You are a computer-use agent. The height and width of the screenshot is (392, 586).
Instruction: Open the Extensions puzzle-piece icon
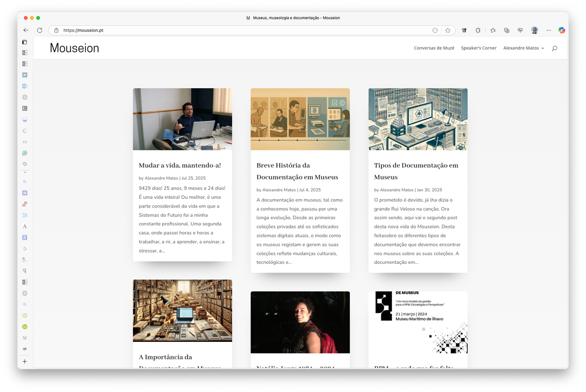(x=478, y=30)
